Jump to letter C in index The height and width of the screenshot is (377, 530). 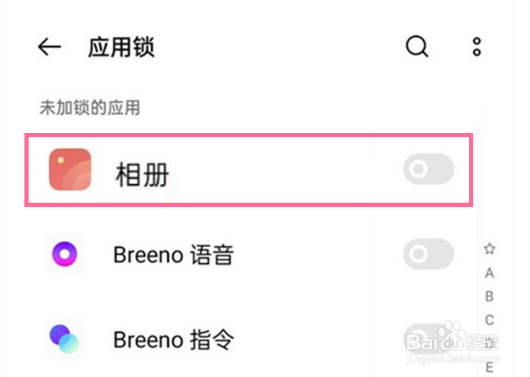tap(489, 320)
